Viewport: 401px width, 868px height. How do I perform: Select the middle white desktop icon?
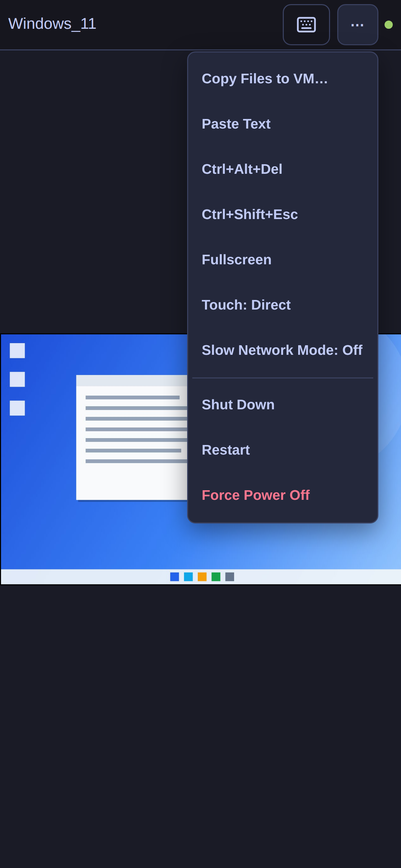pos(17,379)
